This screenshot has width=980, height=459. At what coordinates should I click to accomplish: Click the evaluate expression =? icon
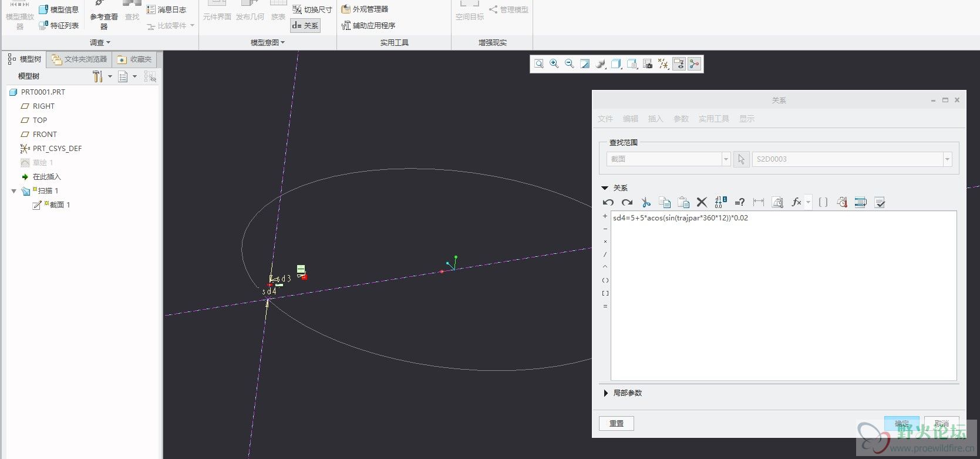tap(739, 202)
